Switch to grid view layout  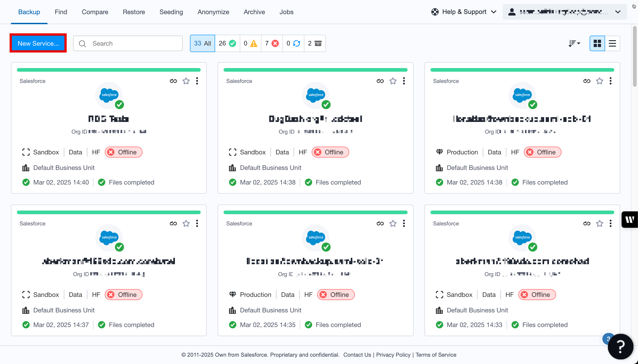(x=597, y=43)
